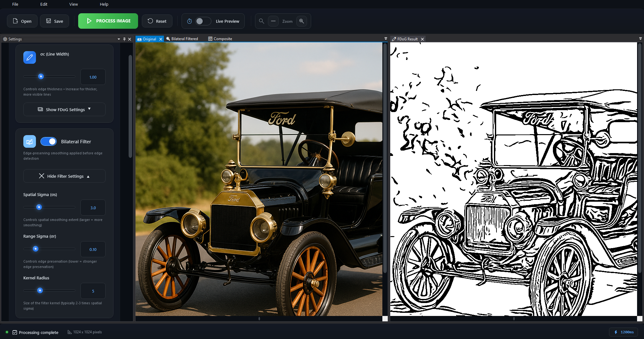Click the Spatial Sigma slider handle
644x339 pixels.
pos(39,207)
